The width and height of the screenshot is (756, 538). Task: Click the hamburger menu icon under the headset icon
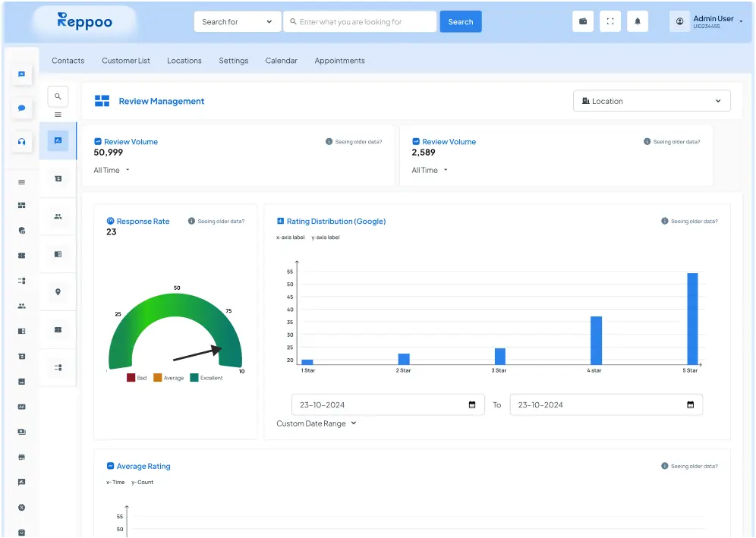tap(22, 182)
